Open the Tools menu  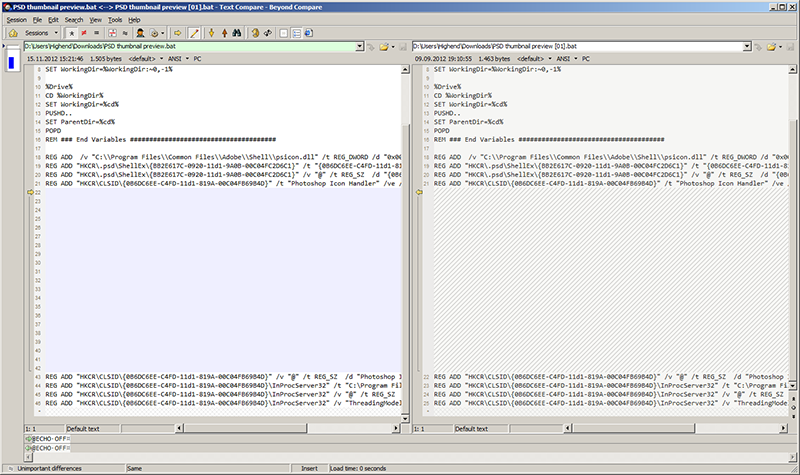click(115, 19)
